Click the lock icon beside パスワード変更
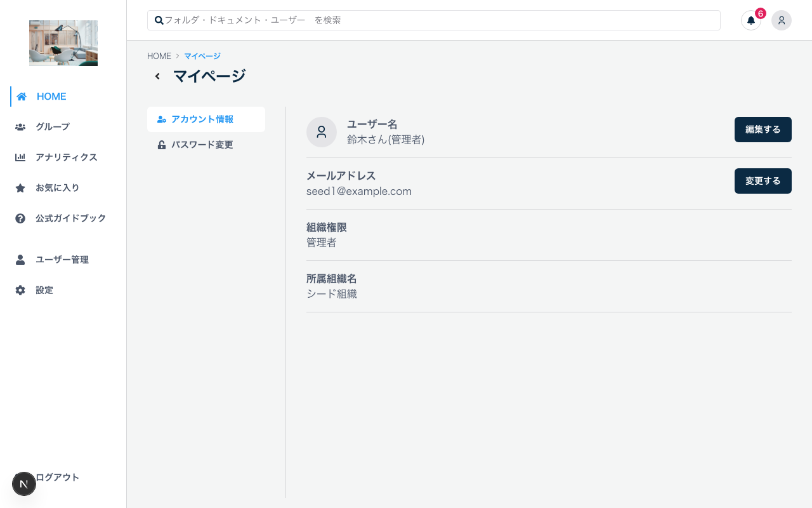812x508 pixels. click(x=162, y=145)
